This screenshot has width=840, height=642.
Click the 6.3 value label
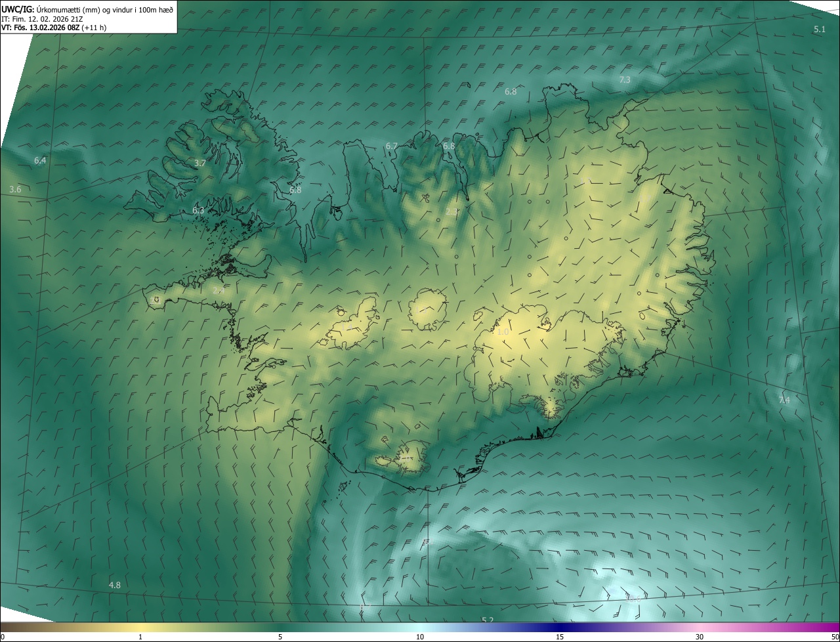198,211
